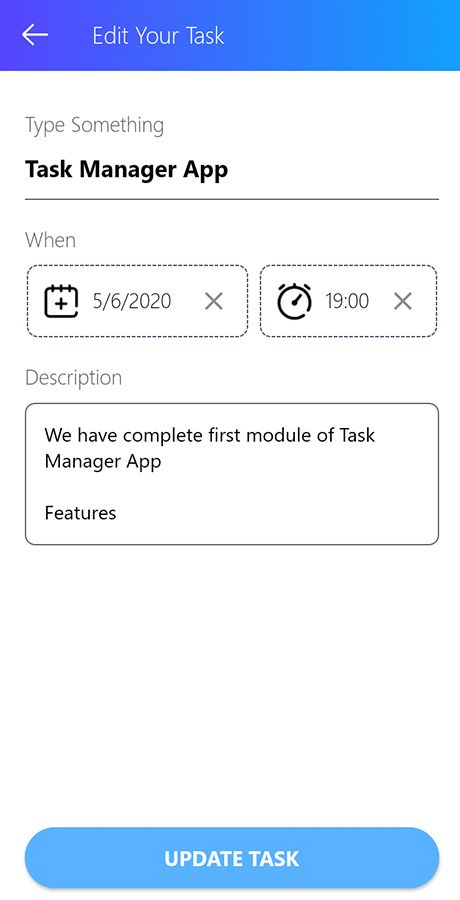Screen dimensions: 460x900
Task: Click the UPDATE TASK button
Action: (232, 858)
